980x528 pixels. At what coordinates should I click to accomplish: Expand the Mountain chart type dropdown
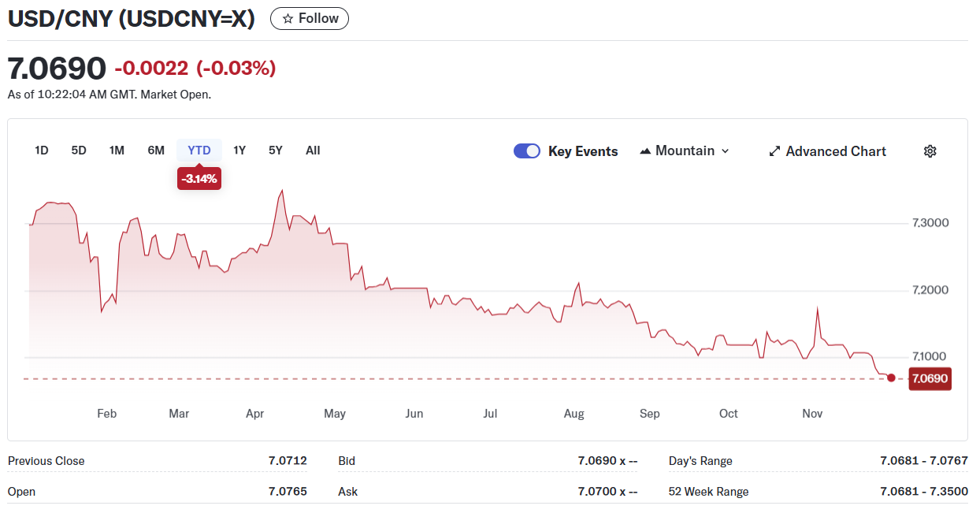[725, 151]
